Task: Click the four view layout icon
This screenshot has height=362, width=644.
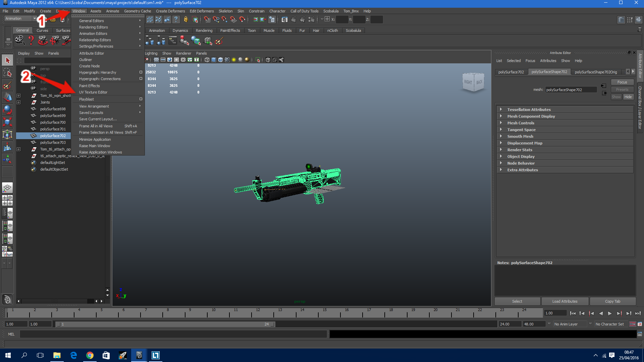Action: [x=7, y=200]
